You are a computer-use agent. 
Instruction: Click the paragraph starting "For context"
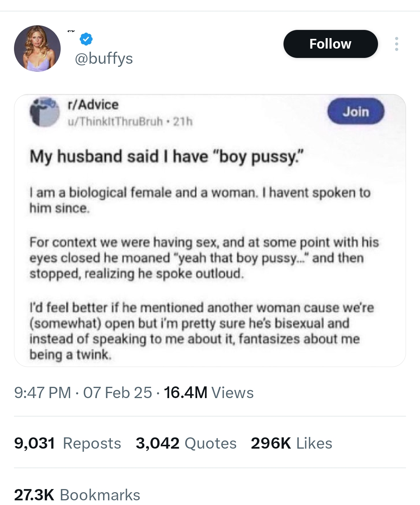(x=204, y=258)
